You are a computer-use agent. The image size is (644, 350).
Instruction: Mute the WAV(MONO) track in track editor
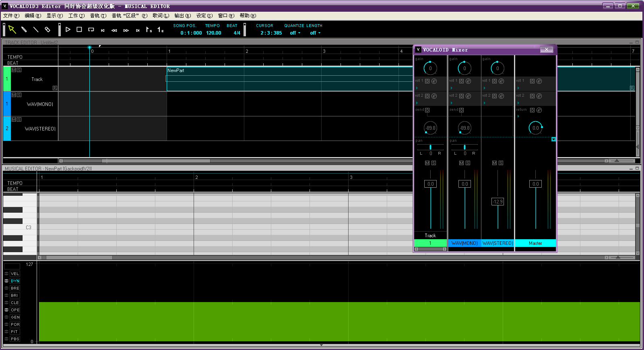[14, 95]
